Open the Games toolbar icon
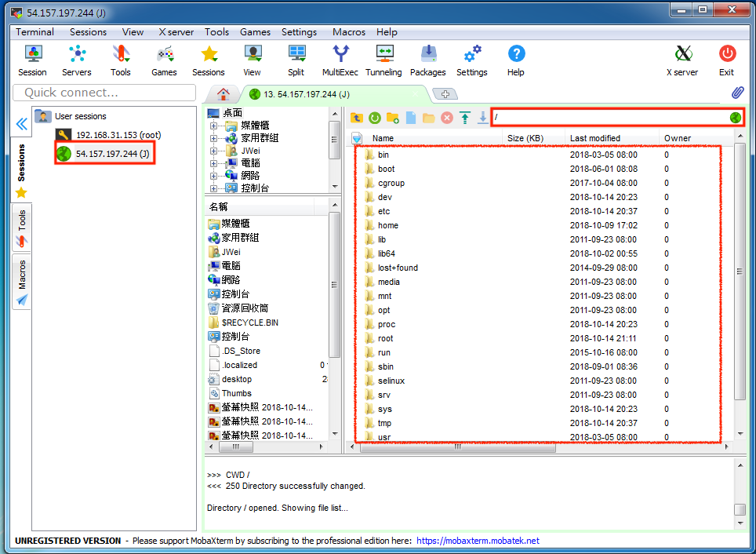Image resolution: width=756 pixels, height=554 pixels. point(165,60)
